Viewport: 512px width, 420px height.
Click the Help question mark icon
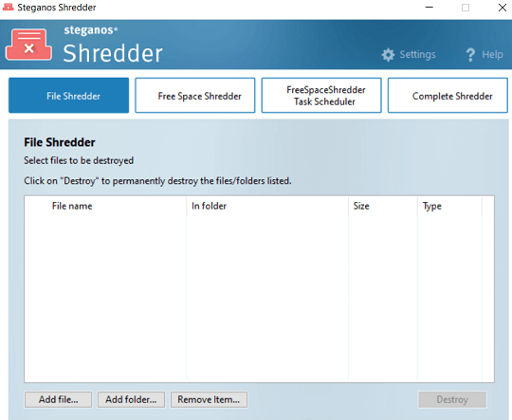470,55
